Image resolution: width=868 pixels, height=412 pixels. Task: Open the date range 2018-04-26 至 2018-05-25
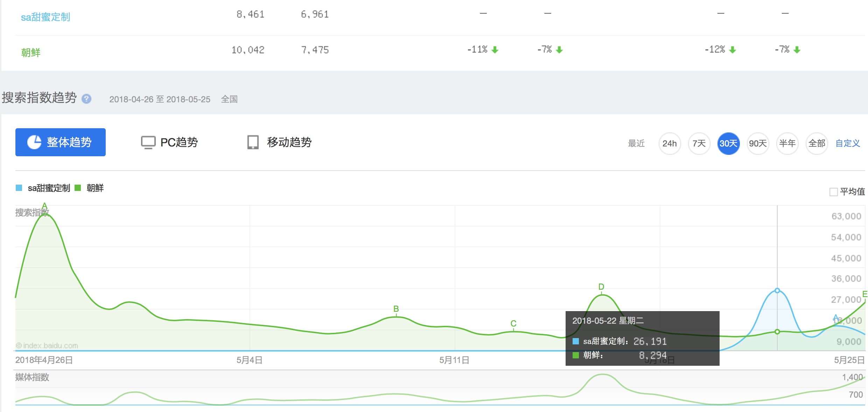160,99
